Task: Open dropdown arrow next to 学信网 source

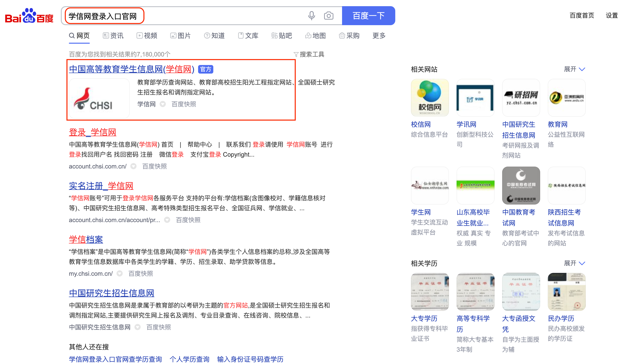Action: click(162, 104)
